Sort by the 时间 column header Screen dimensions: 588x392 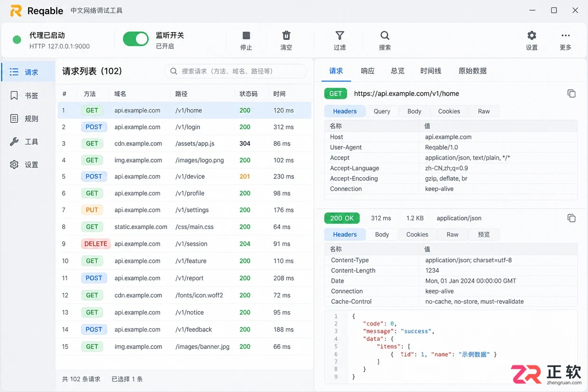[279, 94]
